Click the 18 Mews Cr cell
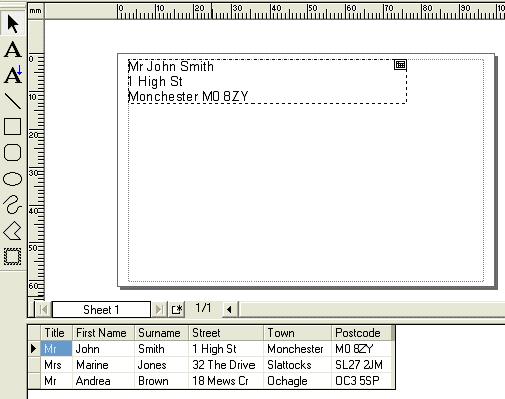The width and height of the screenshot is (505, 399). click(226, 381)
